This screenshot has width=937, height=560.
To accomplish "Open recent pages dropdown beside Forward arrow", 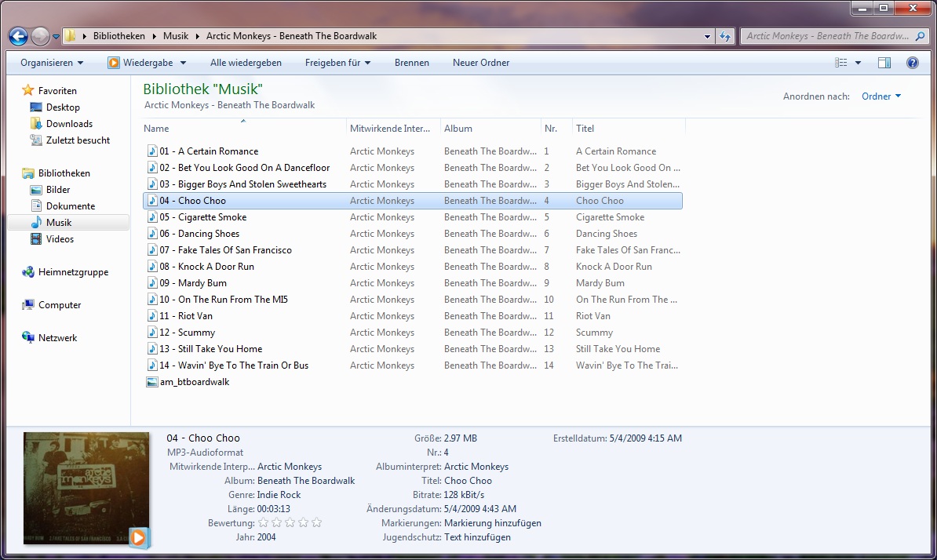I will (56, 36).
